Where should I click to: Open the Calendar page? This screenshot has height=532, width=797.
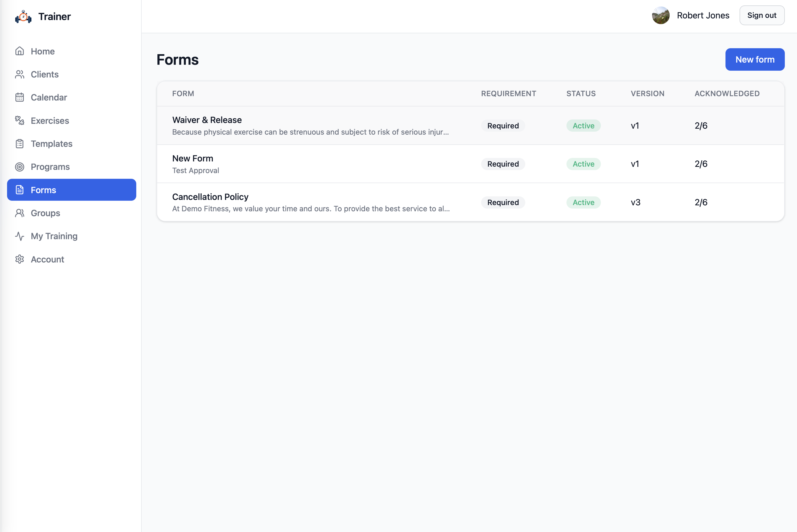click(x=72, y=97)
